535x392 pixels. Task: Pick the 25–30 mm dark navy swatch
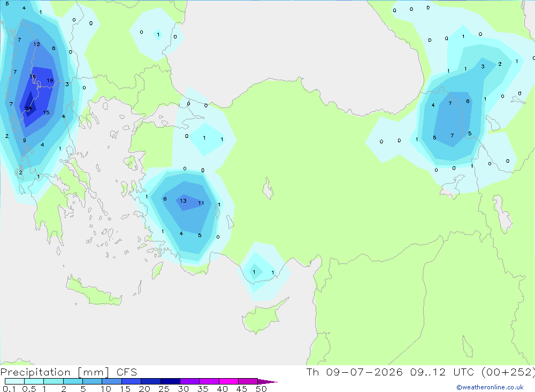pyautogui.click(x=170, y=381)
